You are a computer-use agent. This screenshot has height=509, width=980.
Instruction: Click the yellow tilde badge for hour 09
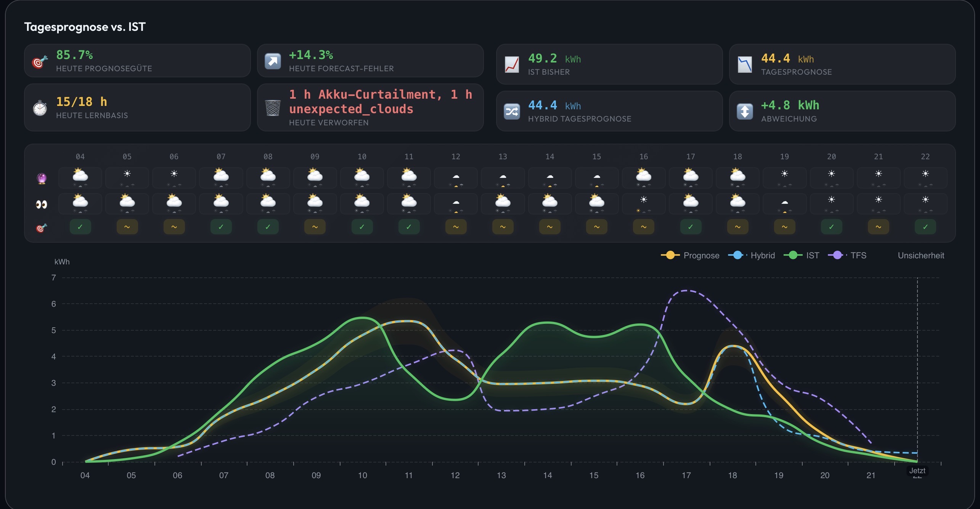coord(315,227)
